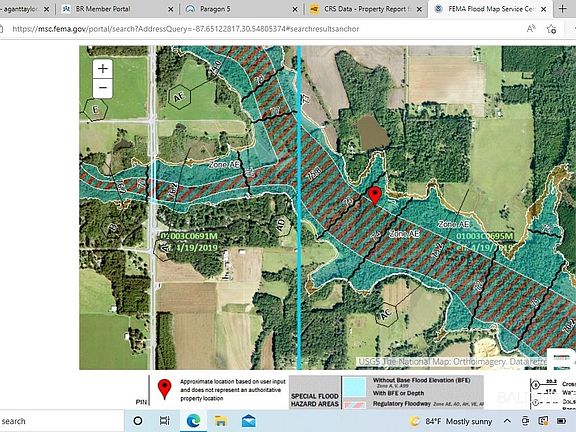Open a new browser tab

tap(562, 9)
